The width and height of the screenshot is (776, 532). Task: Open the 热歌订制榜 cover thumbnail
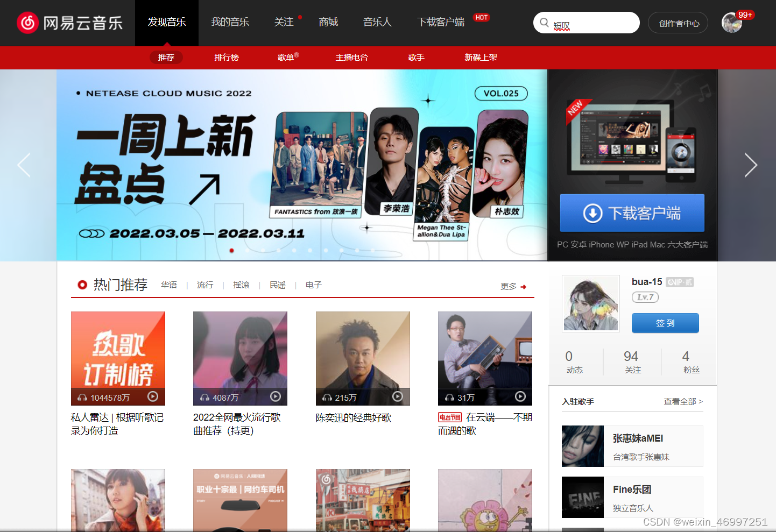click(118, 358)
